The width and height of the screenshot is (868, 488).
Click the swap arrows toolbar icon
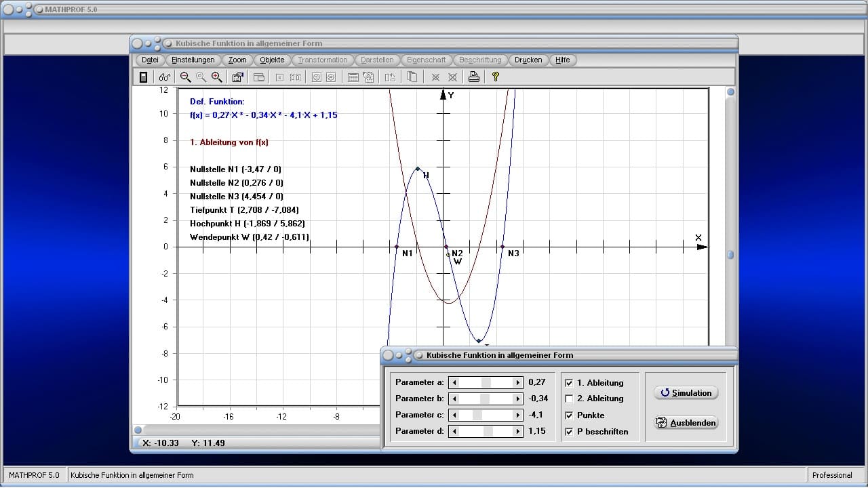pos(390,77)
